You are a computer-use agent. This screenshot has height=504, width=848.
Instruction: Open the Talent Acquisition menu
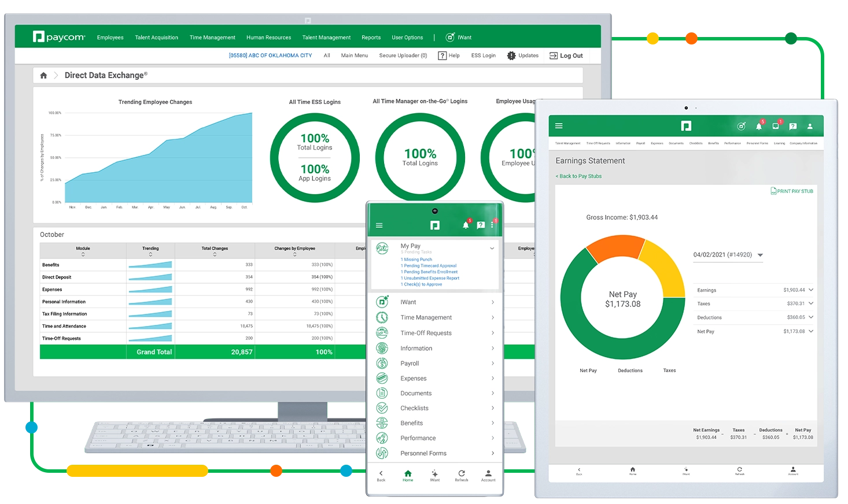tap(156, 38)
